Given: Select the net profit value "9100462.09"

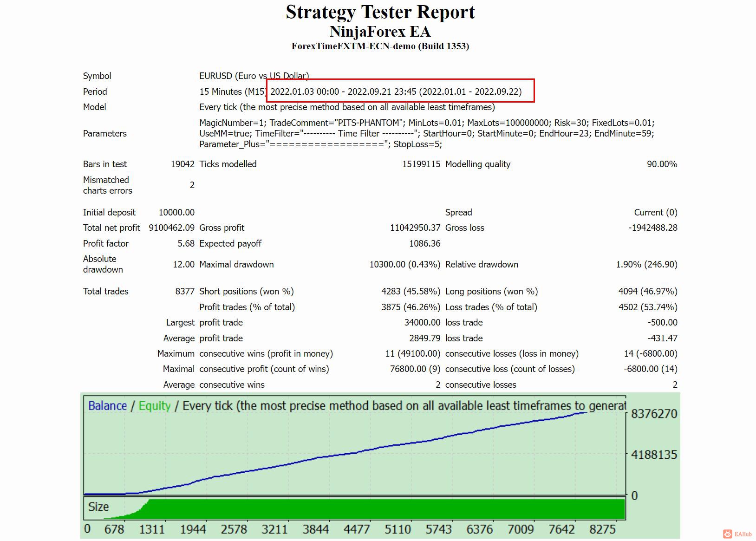Looking at the screenshot, I should coord(172,228).
